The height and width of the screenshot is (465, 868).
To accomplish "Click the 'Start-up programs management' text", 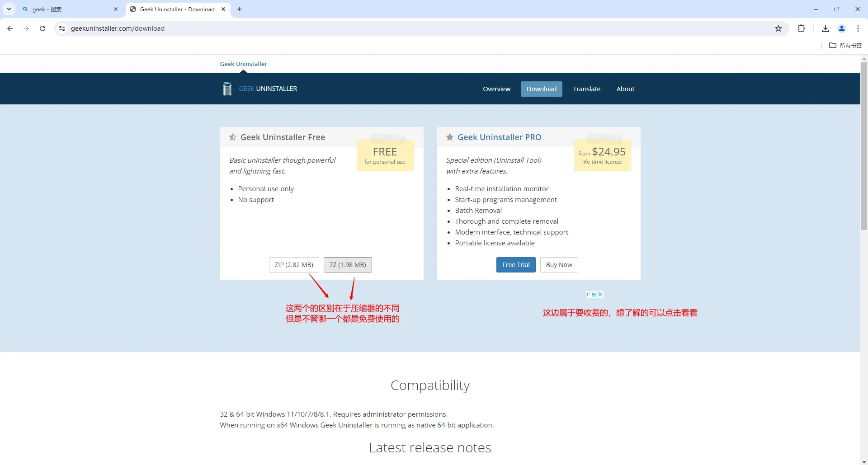I will pyautogui.click(x=506, y=199).
